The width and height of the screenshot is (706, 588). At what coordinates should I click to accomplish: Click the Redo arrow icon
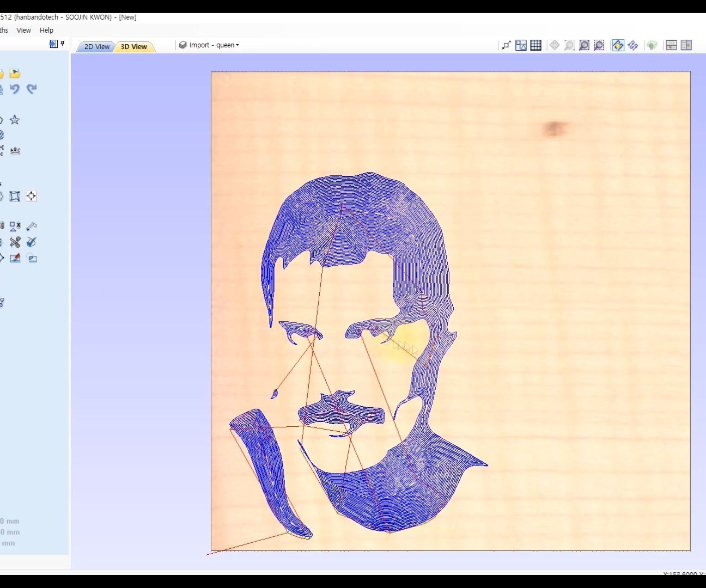click(x=32, y=89)
